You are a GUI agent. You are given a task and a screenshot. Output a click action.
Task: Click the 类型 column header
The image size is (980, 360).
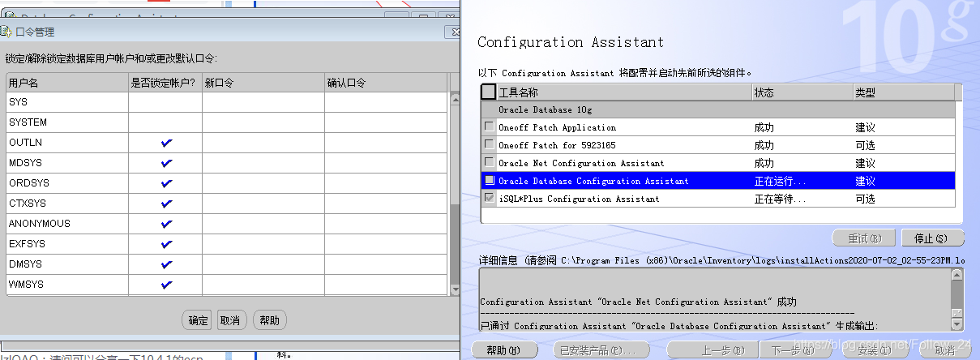(904, 92)
